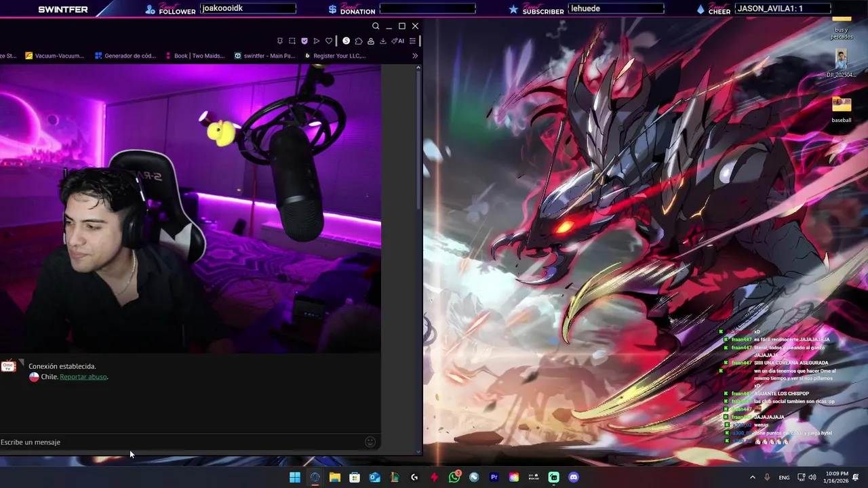Open the browser downloads icon
Image resolution: width=868 pixels, height=488 pixels.
click(x=383, y=41)
